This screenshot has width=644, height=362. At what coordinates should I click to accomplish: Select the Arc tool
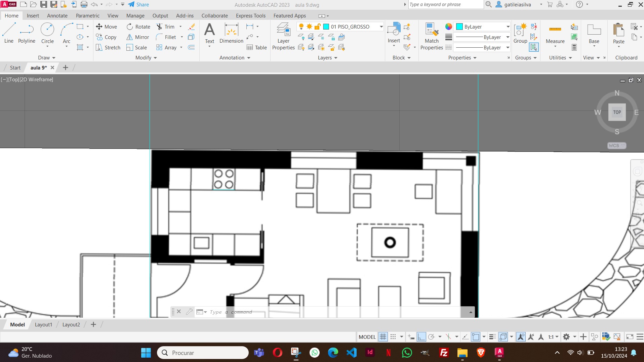pyautogui.click(x=67, y=33)
